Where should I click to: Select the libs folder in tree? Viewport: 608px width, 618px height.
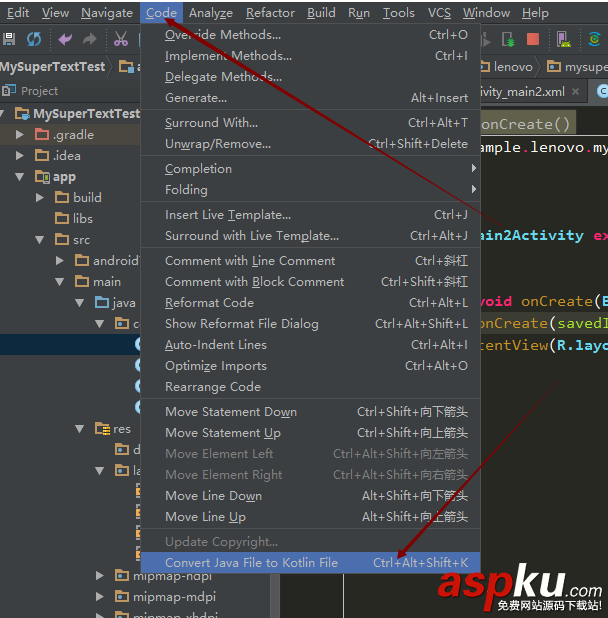click(x=74, y=218)
